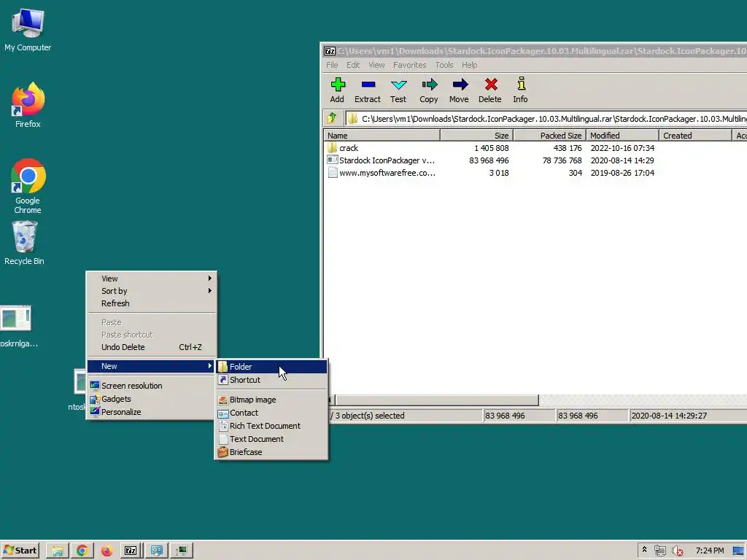Select the crack folder icon
Screen dimensions: 747x560
click(x=333, y=148)
